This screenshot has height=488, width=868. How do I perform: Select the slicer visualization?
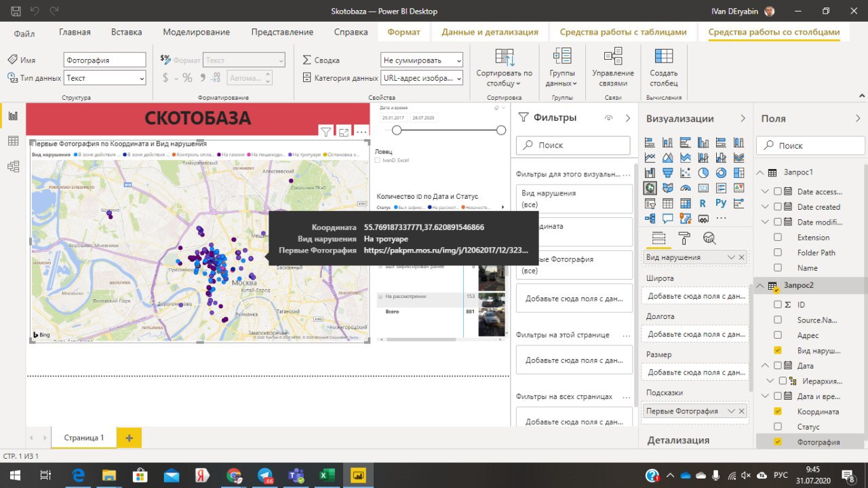pos(650,203)
